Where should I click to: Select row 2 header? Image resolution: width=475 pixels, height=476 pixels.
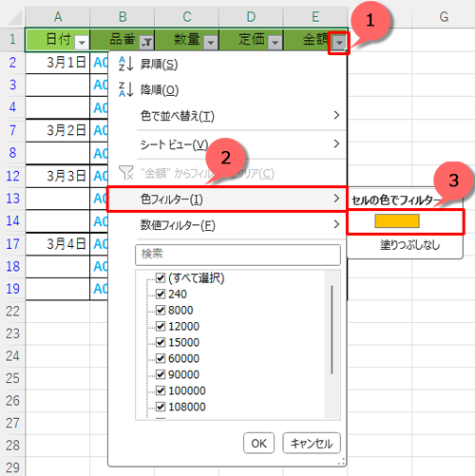(x=12, y=63)
